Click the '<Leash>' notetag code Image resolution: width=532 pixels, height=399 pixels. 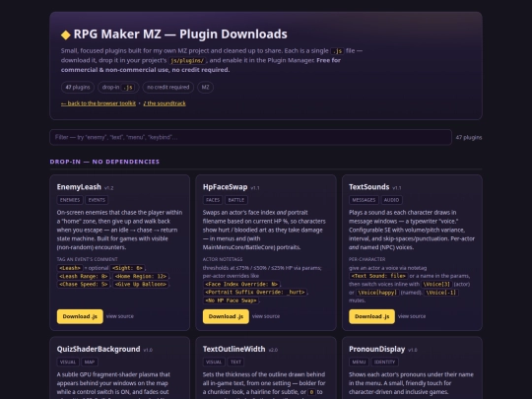pyautogui.click(x=70, y=268)
